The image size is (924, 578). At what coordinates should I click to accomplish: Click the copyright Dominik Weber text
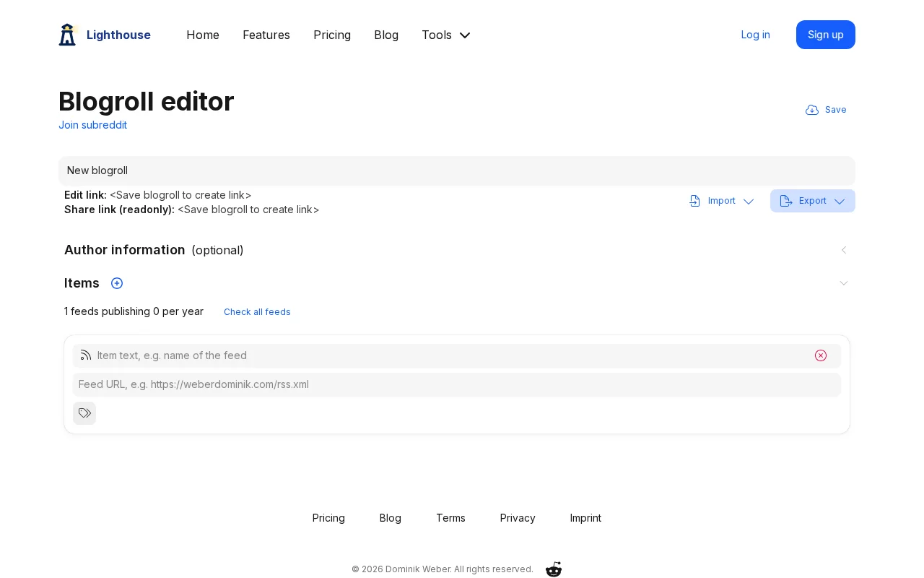[x=442, y=569]
